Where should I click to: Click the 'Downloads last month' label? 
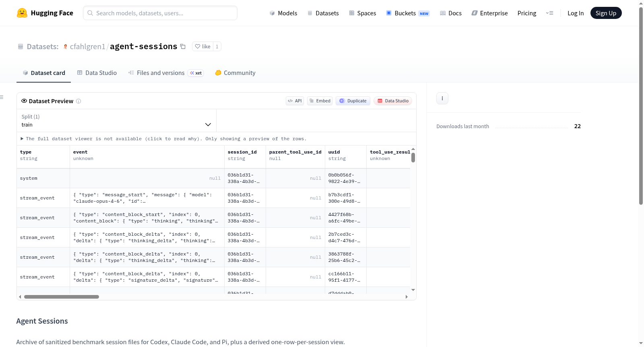463,126
